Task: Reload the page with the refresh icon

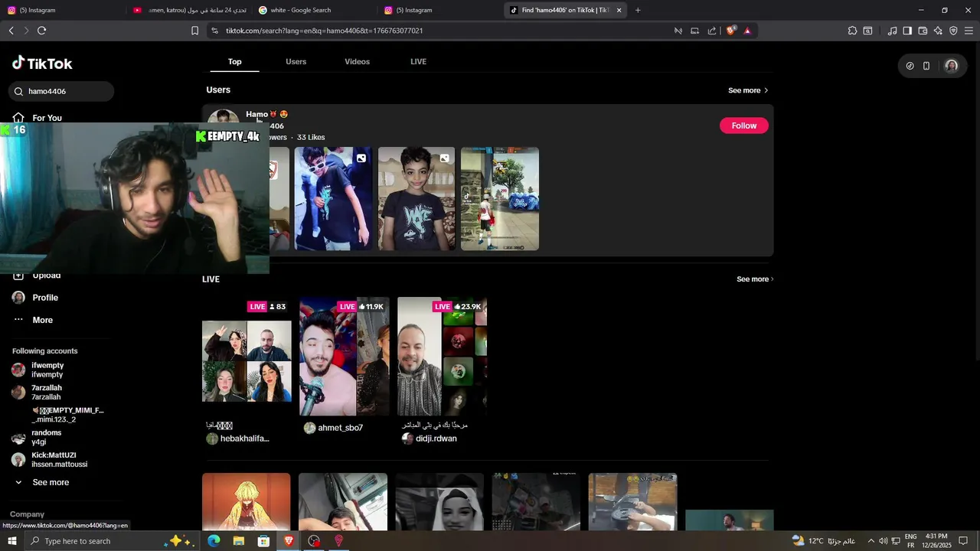Action: (x=41, y=31)
